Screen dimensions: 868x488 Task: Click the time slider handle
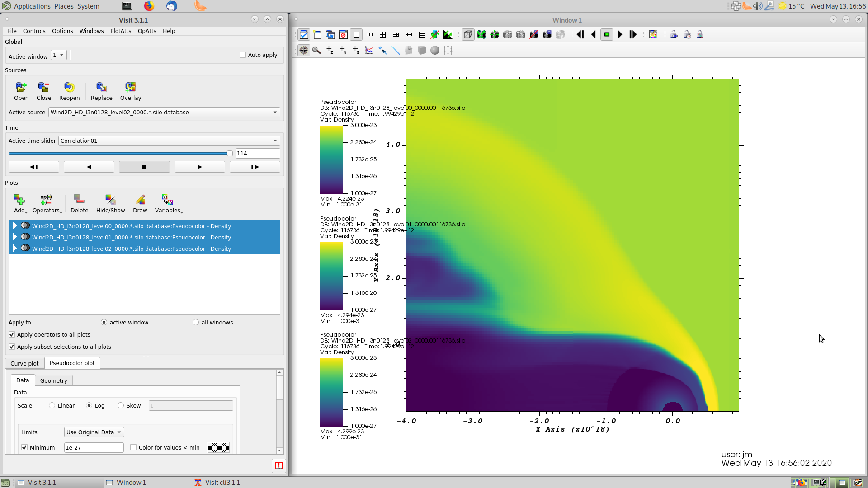(230, 153)
